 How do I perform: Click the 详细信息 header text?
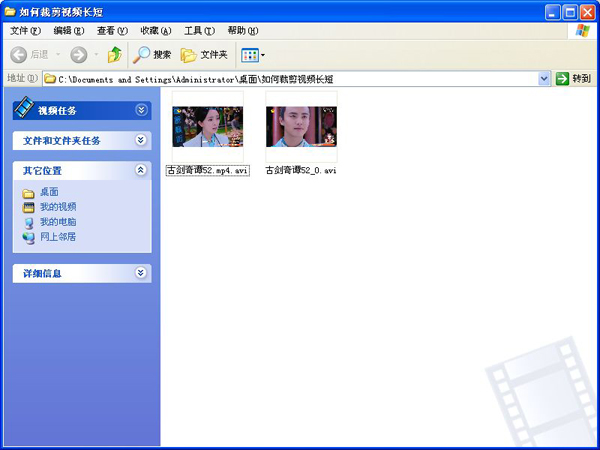coord(42,274)
